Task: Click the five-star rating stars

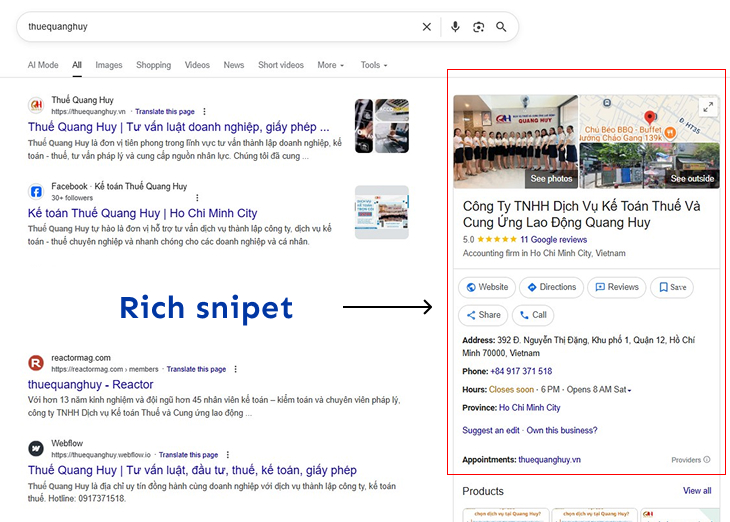Action: tap(497, 239)
